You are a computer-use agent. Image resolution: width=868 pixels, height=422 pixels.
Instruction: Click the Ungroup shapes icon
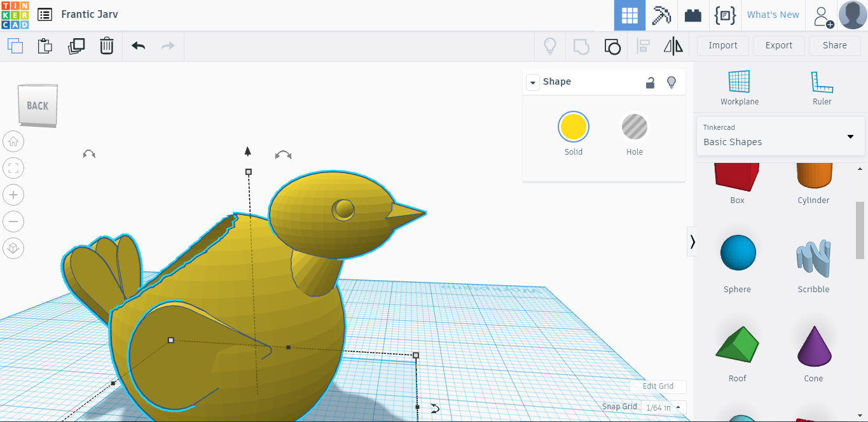tap(612, 46)
